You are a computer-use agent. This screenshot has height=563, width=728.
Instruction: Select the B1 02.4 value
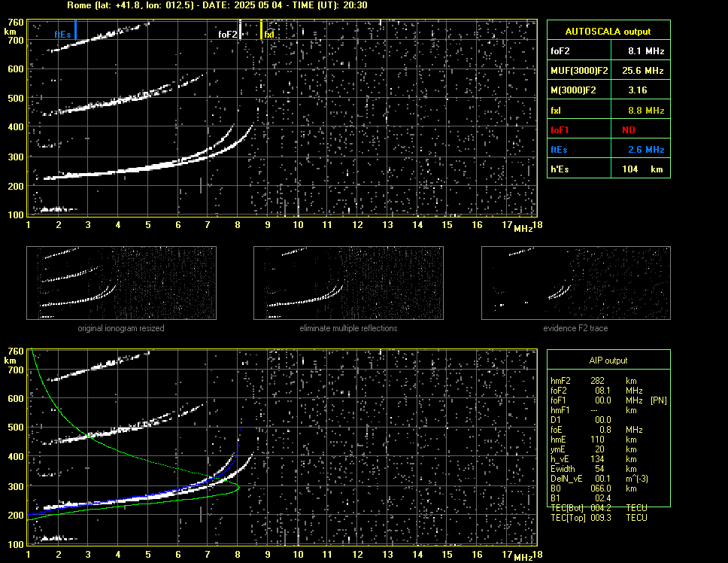click(603, 498)
